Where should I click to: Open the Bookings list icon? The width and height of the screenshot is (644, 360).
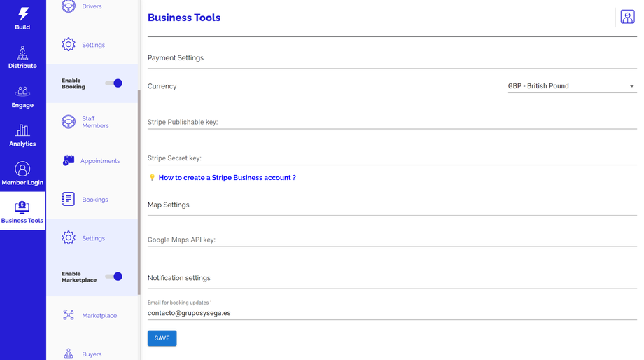coord(69,199)
